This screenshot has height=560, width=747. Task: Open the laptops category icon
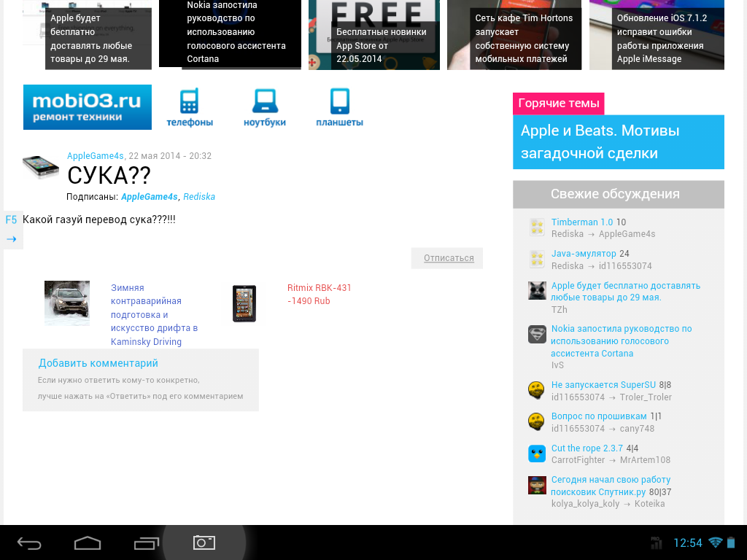264,108
